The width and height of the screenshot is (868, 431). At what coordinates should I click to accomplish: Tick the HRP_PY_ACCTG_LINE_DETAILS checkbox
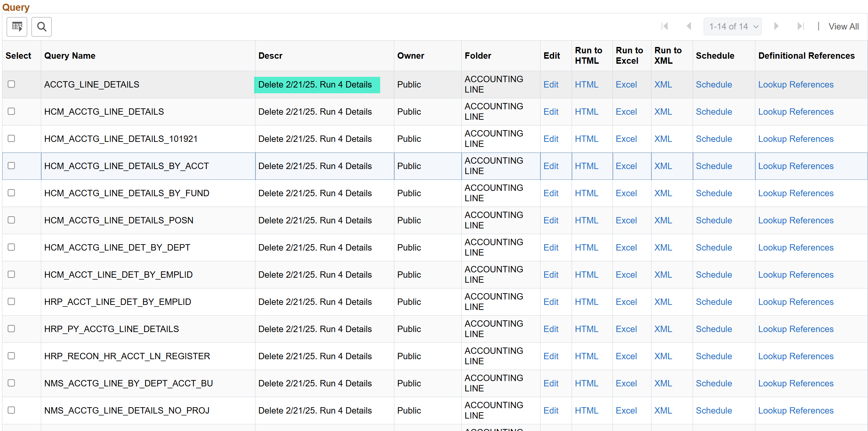pyautogui.click(x=11, y=329)
